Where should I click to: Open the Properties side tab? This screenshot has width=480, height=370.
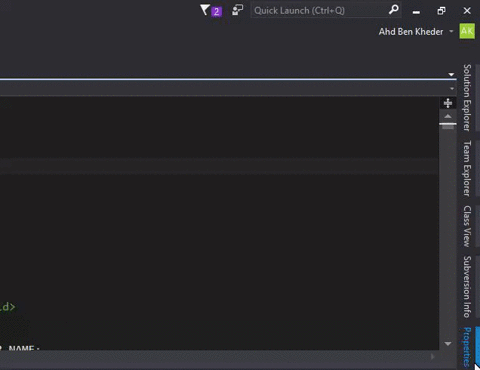click(467, 347)
